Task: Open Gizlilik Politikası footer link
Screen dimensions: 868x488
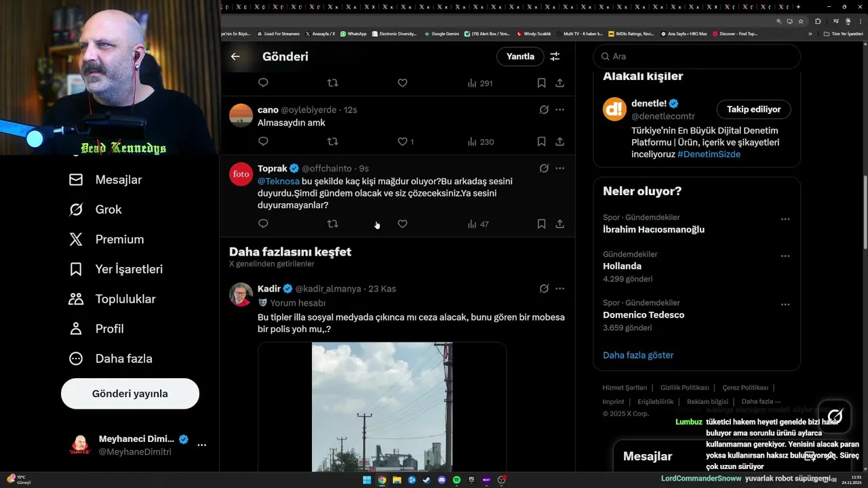Action: click(685, 388)
